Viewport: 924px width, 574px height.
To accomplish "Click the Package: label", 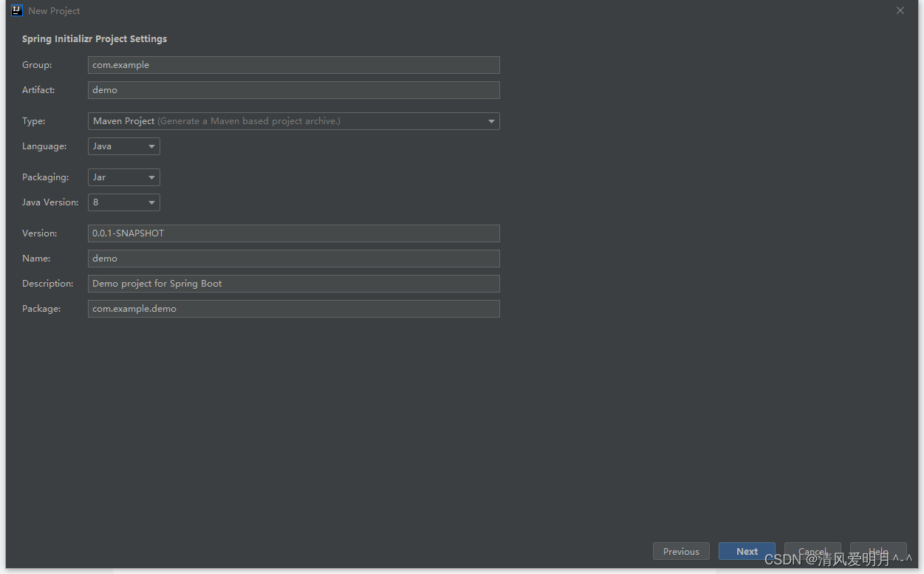I will 41,309.
